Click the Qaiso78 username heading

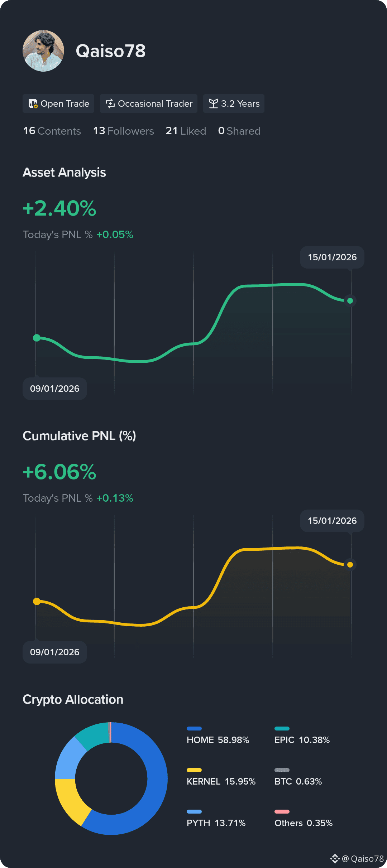tap(111, 51)
